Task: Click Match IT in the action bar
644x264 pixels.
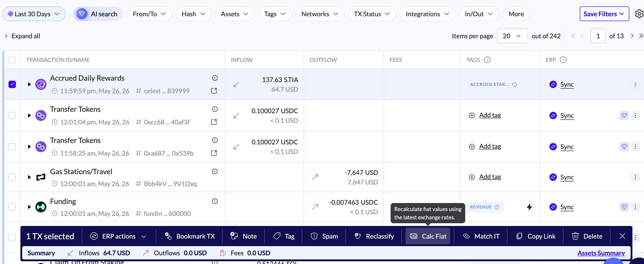Action: [481, 236]
